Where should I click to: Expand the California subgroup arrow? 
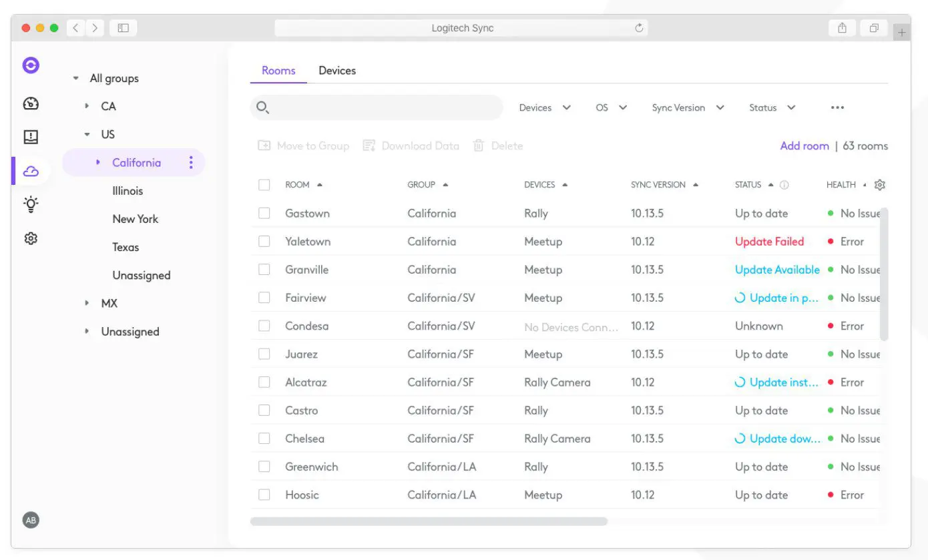coord(98,162)
